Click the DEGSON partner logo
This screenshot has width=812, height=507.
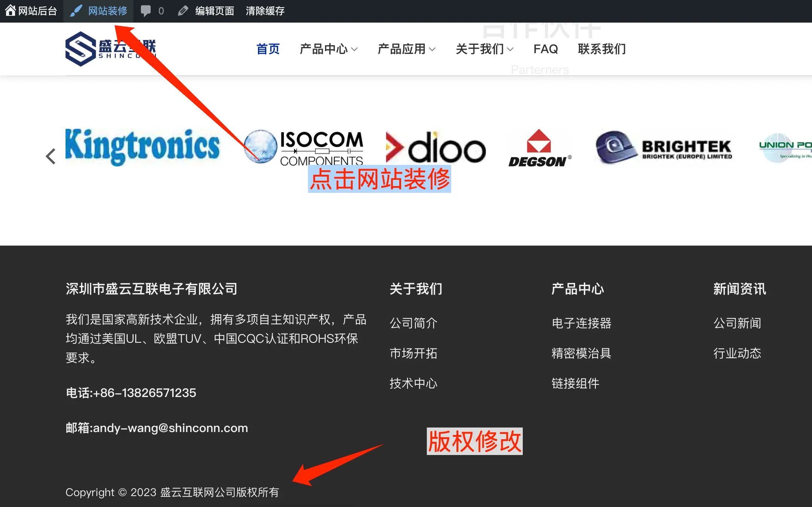coord(540,148)
